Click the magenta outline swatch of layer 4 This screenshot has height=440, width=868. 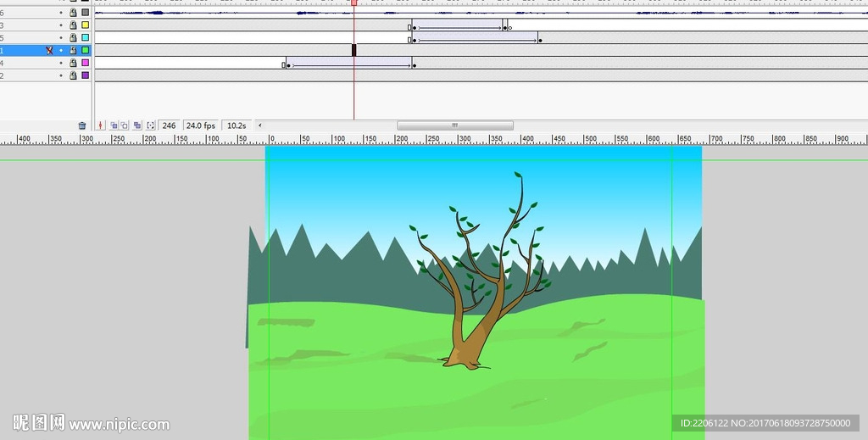tap(86, 63)
